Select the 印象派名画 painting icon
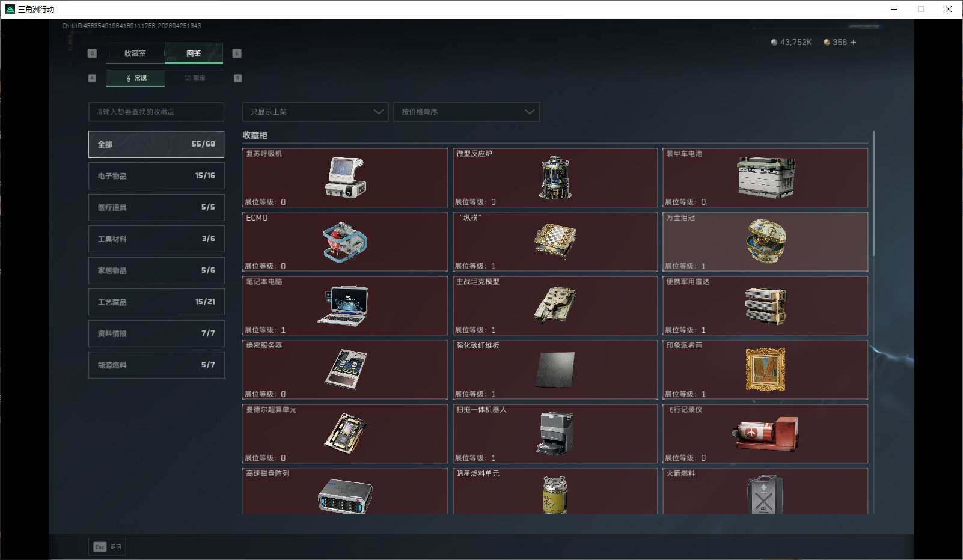 [x=765, y=370]
